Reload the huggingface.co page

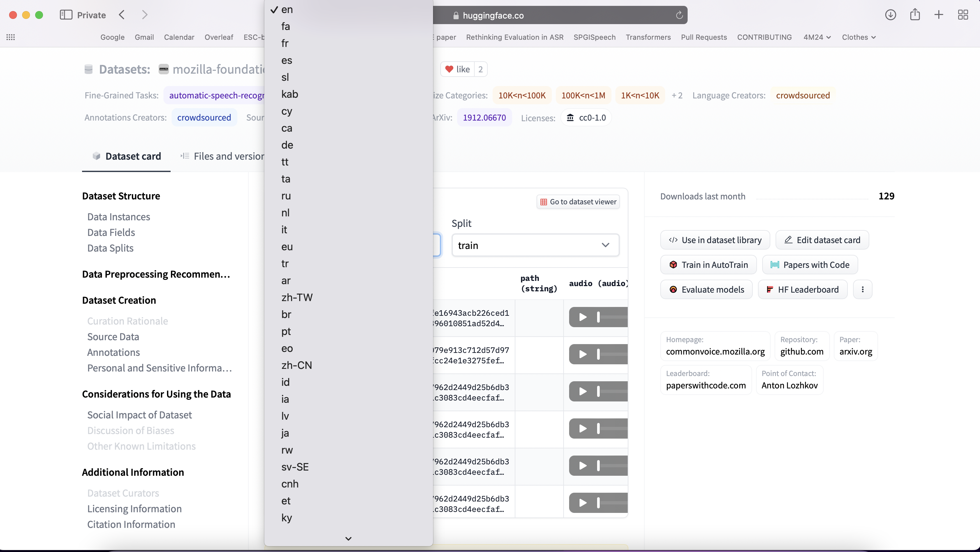tap(679, 15)
